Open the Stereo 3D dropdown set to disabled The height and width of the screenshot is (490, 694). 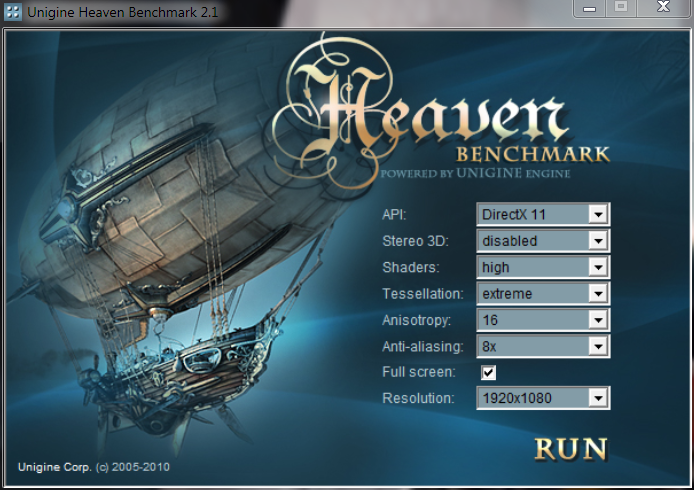point(543,241)
